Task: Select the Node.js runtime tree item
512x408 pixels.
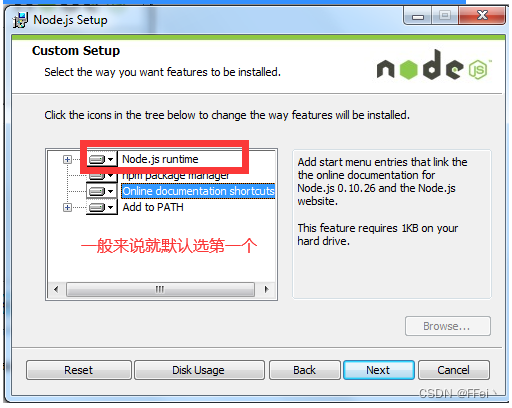Action: [160, 159]
